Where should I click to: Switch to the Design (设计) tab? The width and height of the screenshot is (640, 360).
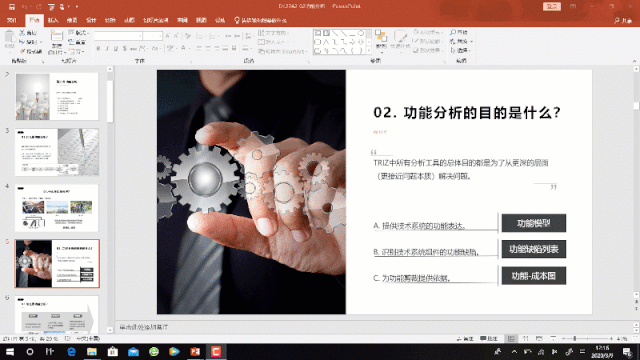[91, 20]
